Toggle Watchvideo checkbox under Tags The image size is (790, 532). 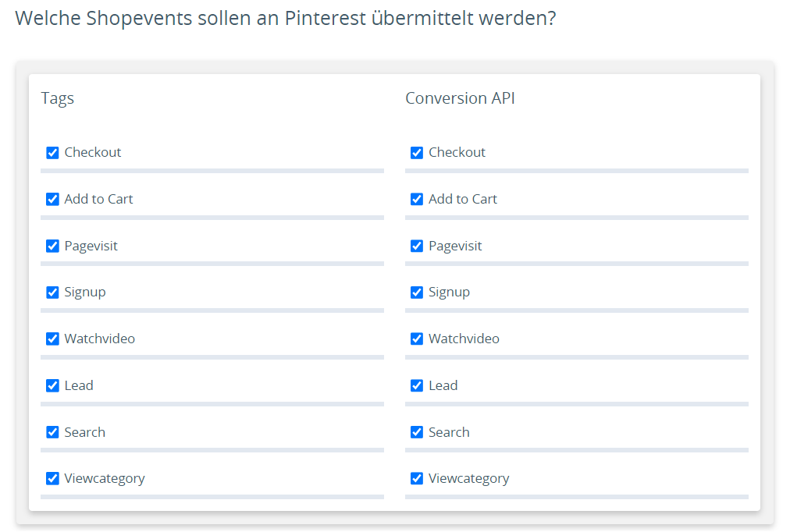52,339
